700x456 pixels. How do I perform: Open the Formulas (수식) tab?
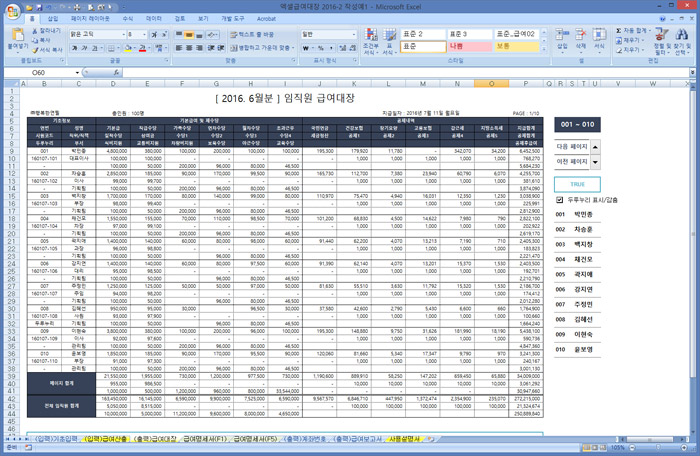pyautogui.click(x=128, y=19)
